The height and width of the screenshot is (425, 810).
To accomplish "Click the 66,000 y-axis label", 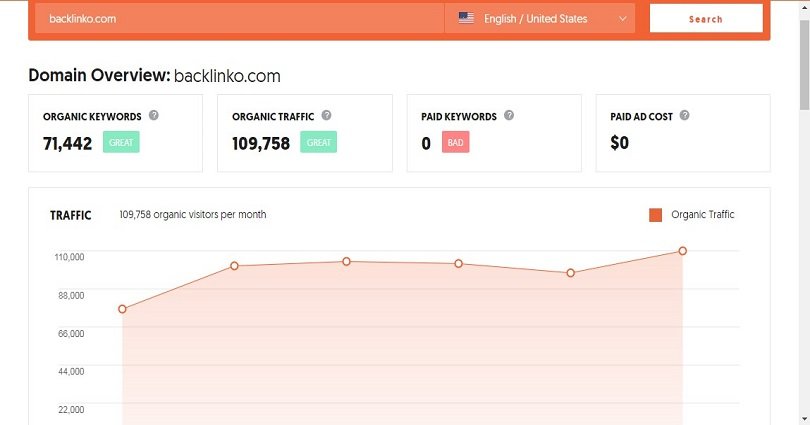I will coord(71,334).
